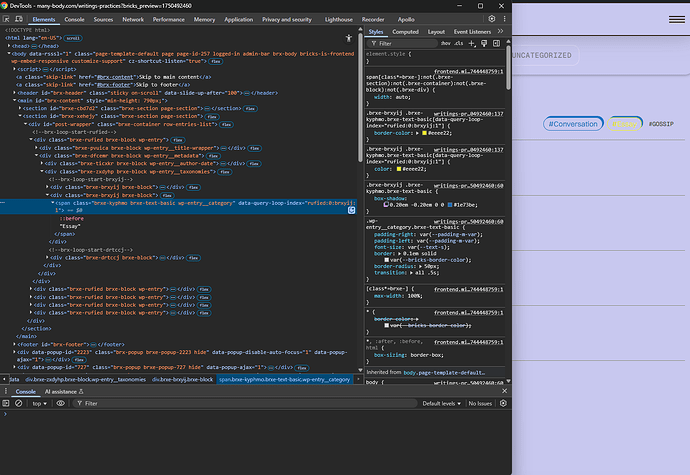Click the AI assistance icon on the selected span row
Image resolution: width=690 pixels, height=475 pixels.
pos(352,210)
